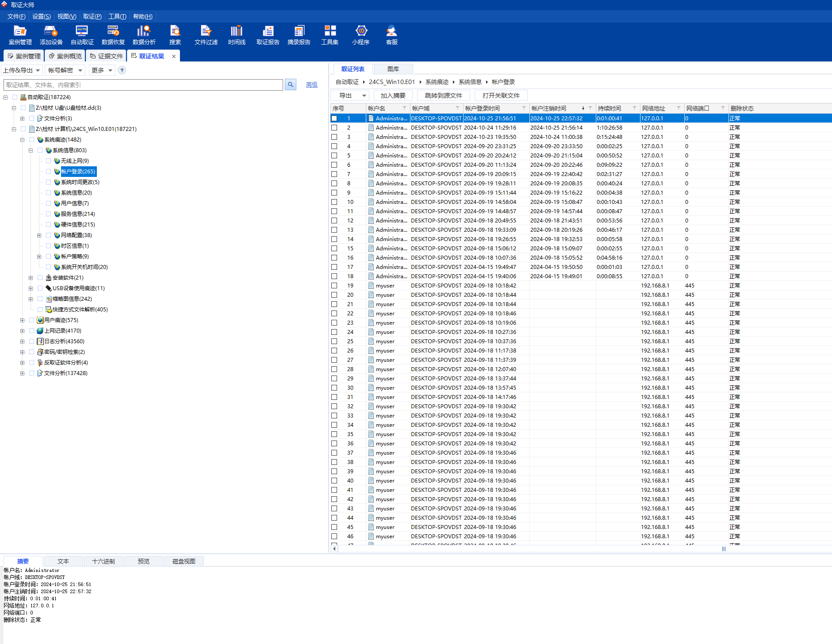Click the 高级 link
This screenshot has height=644, width=832.
pyautogui.click(x=312, y=85)
